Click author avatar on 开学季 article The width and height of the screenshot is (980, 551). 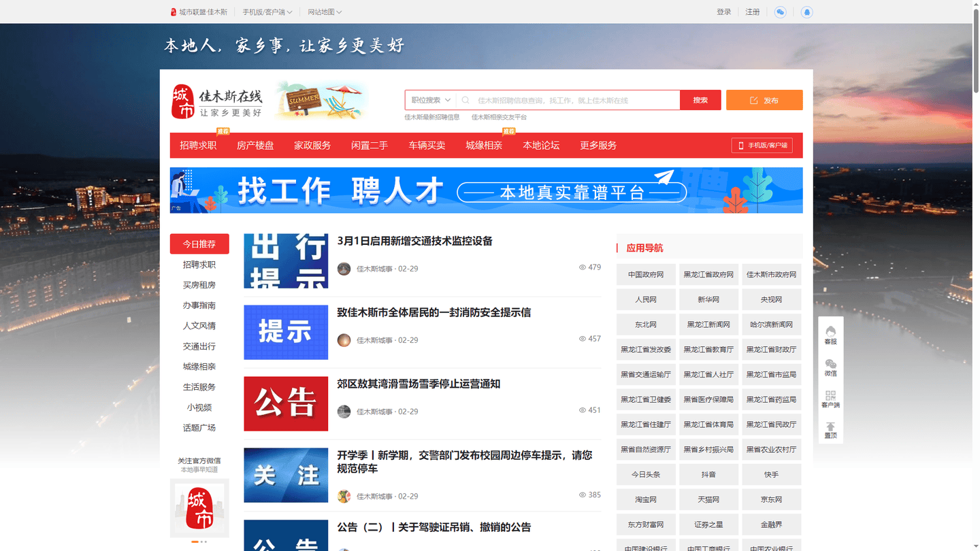pyautogui.click(x=344, y=497)
